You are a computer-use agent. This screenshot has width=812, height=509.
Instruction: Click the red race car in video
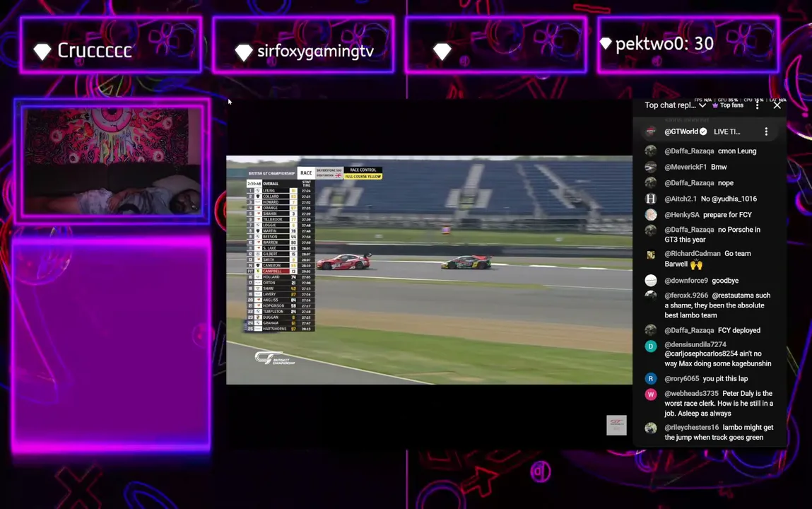[344, 262]
